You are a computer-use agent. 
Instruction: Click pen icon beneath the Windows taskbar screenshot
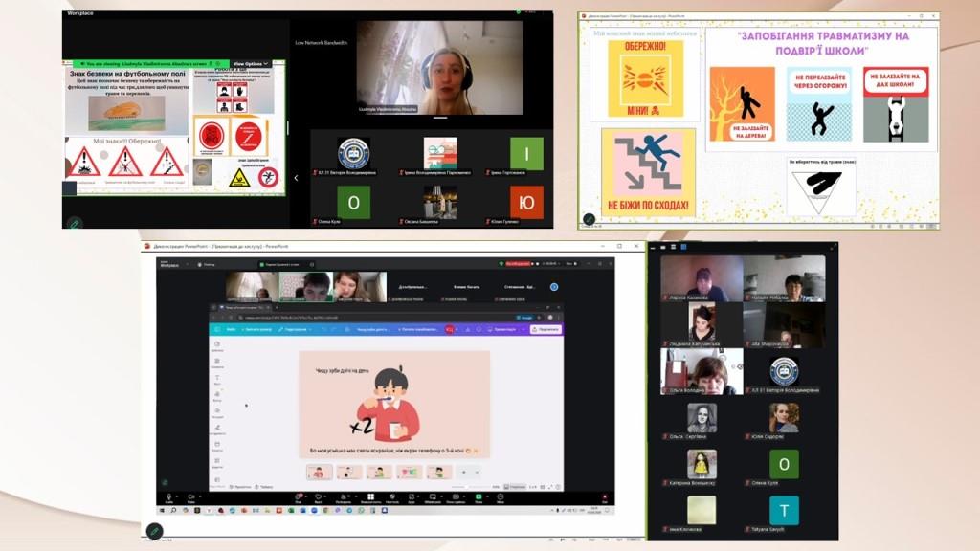(153, 530)
